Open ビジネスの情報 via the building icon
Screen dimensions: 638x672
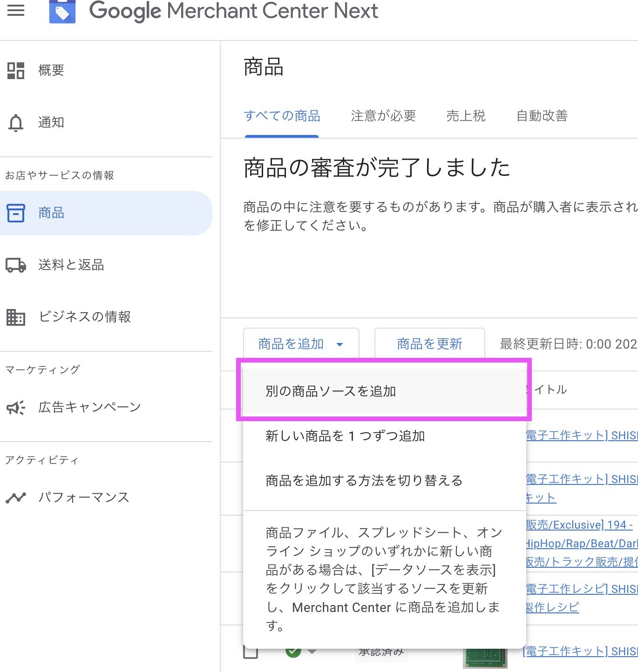tap(15, 317)
